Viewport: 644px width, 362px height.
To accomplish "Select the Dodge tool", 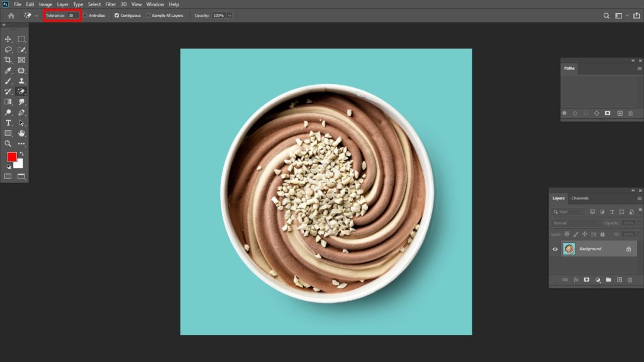I will pos(8,112).
